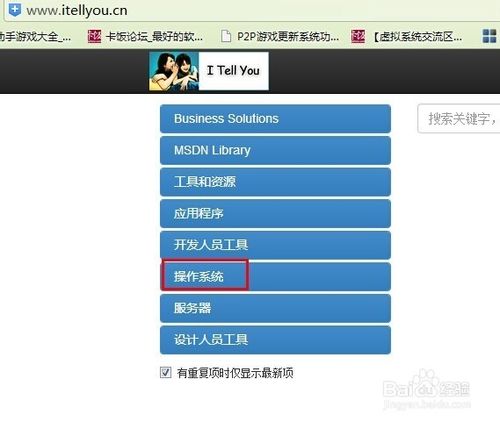The image size is (500, 422).
Task: Open the 应用程序 category
Action: click(x=275, y=213)
